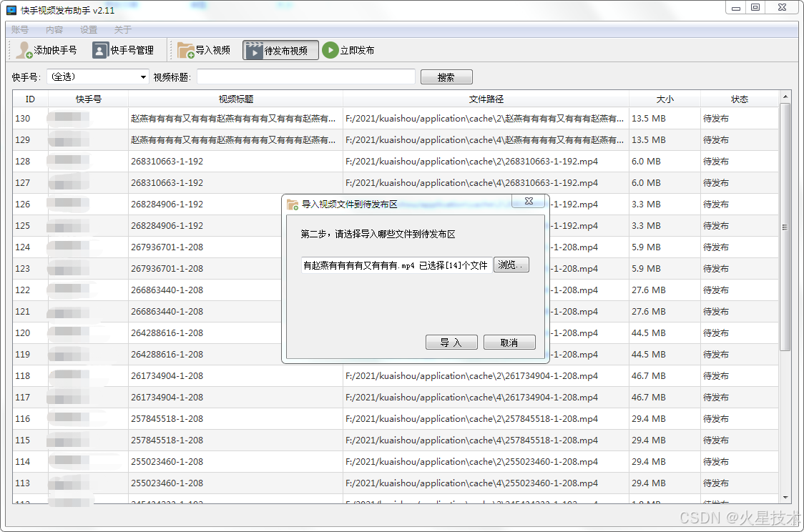Open the 内容 menu
Image resolution: width=804 pixels, height=532 pixels.
tap(54, 30)
